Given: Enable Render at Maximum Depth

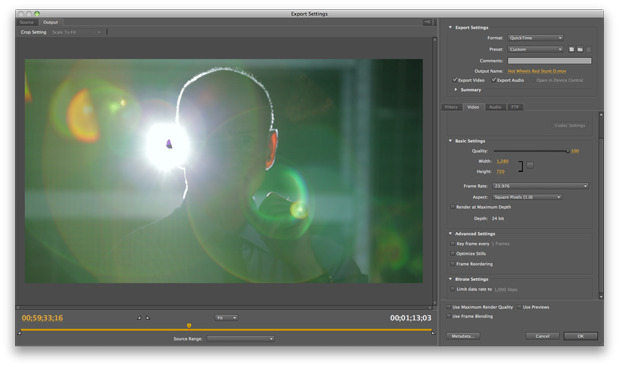Looking at the screenshot, I should [452, 207].
